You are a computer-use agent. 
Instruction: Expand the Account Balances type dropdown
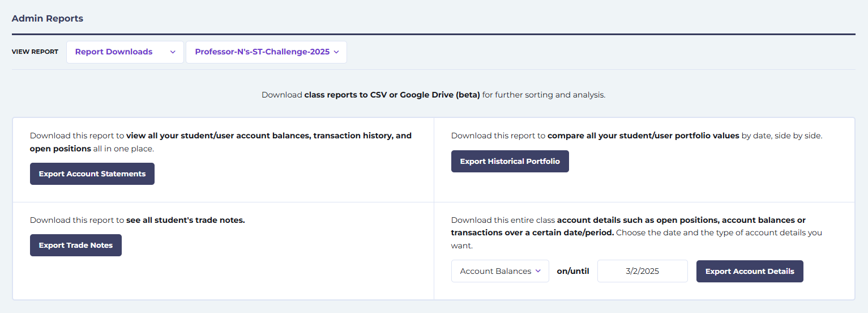click(500, 271)
